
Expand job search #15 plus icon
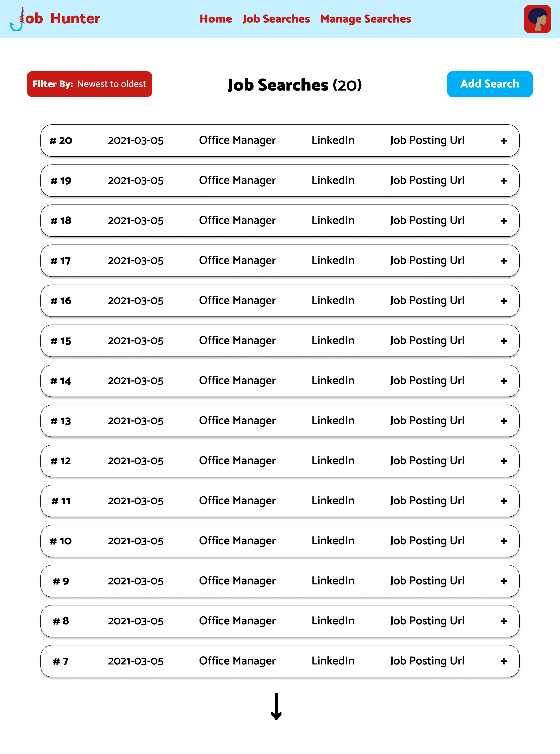[504, 341]
